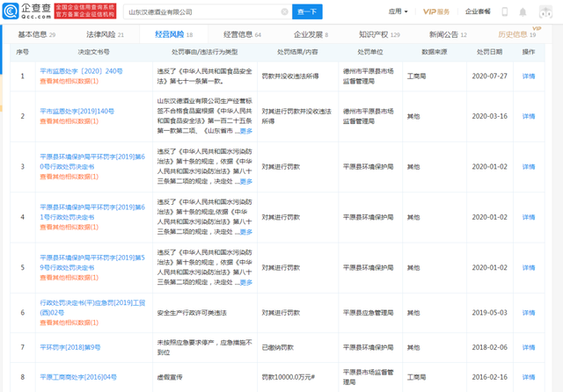Clear the search box with the X icon
This screenshot has width=563, height=392.
coord(284,11)
